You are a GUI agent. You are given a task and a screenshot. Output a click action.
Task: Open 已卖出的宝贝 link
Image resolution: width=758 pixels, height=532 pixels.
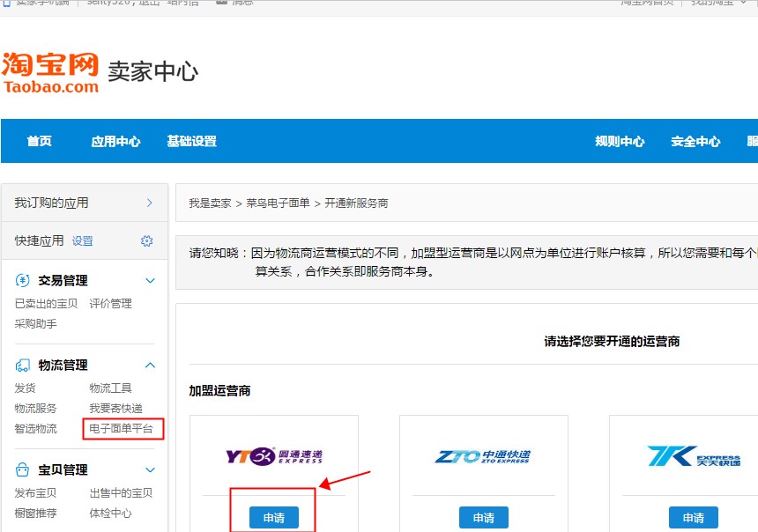pos(46,304)
